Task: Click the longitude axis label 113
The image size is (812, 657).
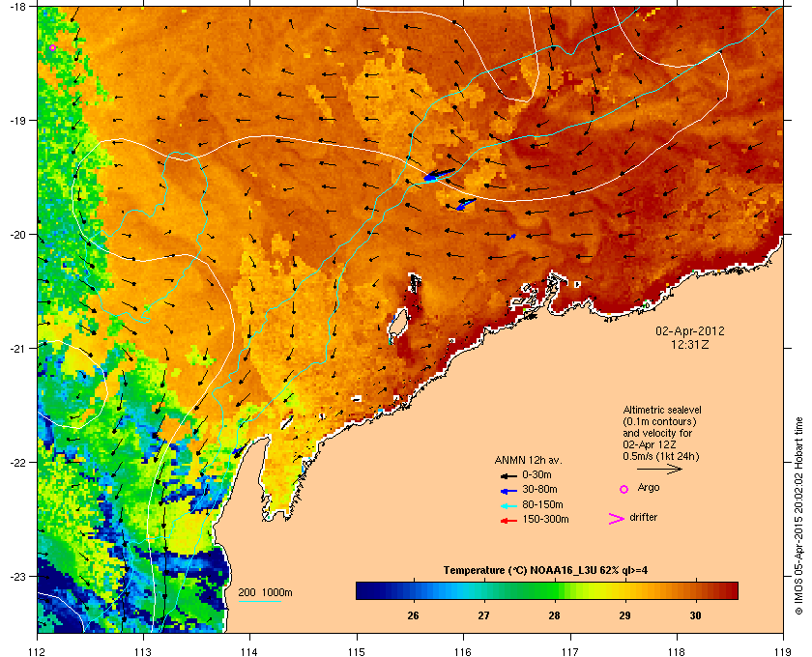Action: [x=143, y=651]
